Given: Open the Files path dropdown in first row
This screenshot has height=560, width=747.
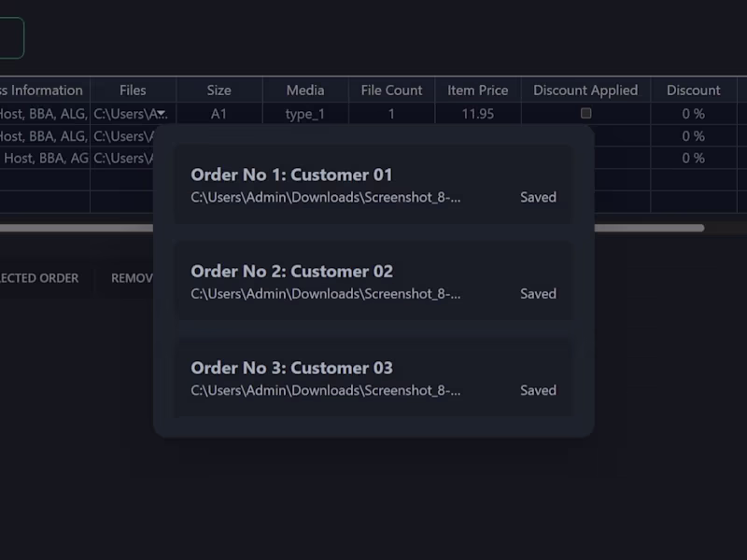Looking at the screenshot, I should click(159, 113).
